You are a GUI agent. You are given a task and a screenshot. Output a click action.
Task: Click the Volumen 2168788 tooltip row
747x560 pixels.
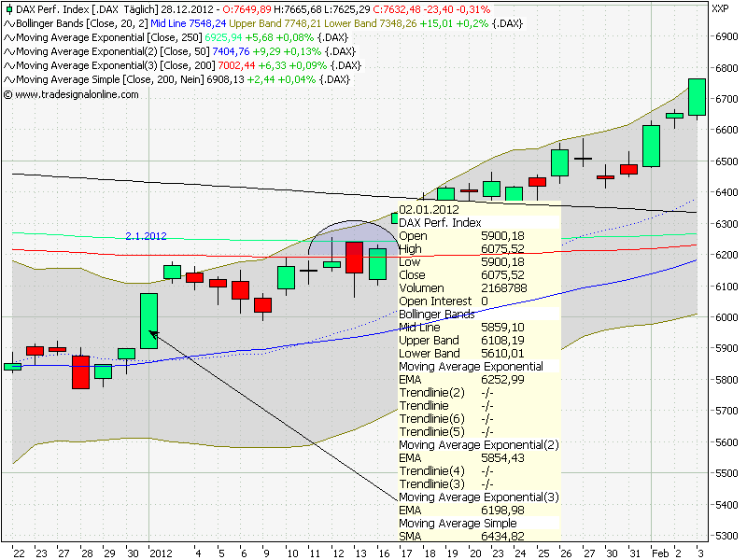[x=479, y=288]
